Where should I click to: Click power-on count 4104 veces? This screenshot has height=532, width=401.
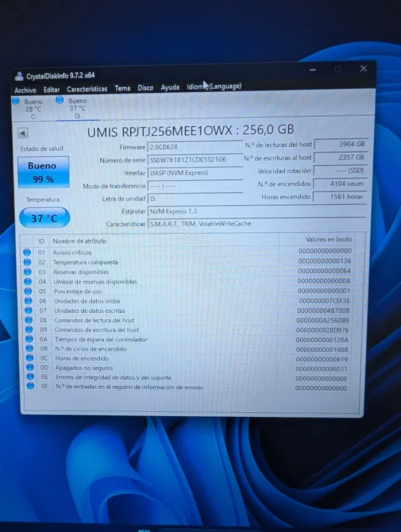pos(339,183)
